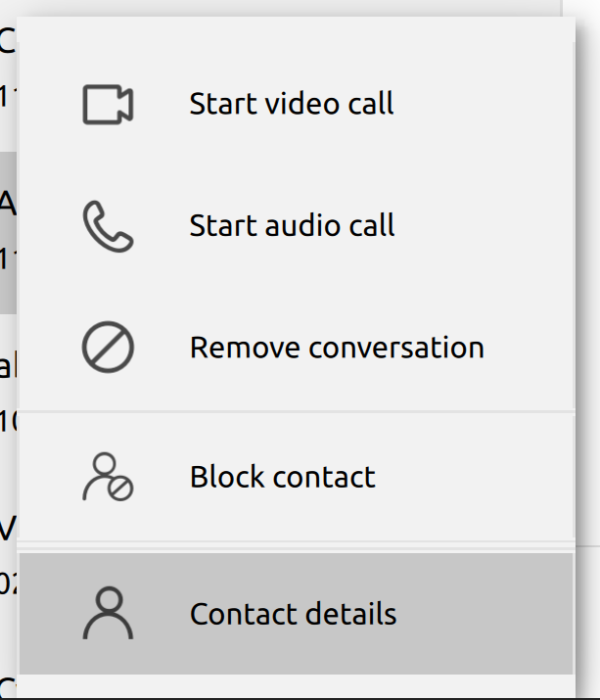Select the Block contact menu entry
The image size is (600, 700).
(x=296, y=477)
